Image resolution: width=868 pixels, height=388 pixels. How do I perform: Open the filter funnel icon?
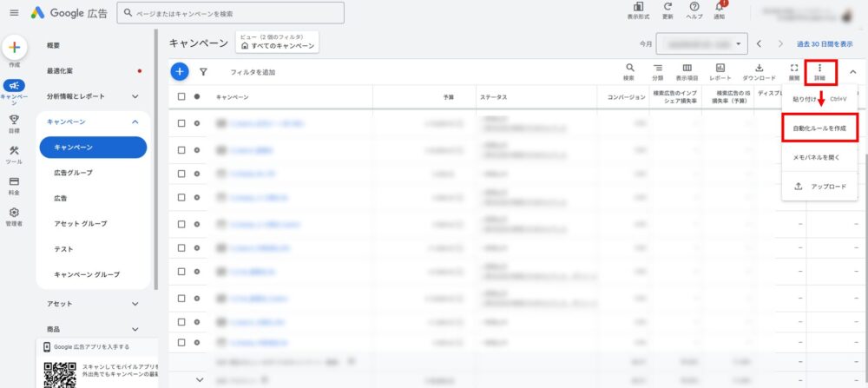point(203,72)
